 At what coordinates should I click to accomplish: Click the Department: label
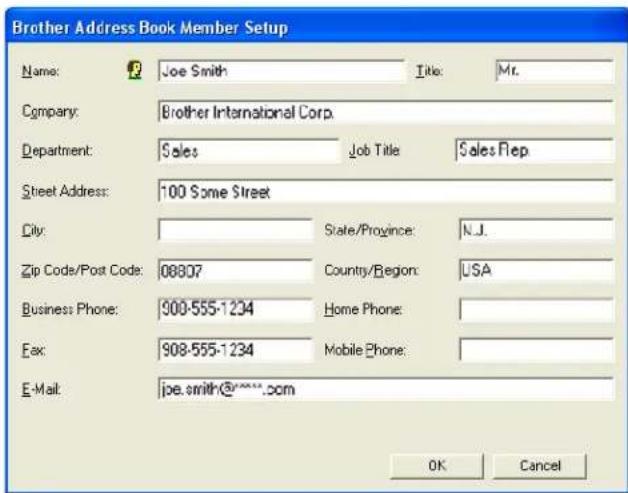tap(57, 151)
